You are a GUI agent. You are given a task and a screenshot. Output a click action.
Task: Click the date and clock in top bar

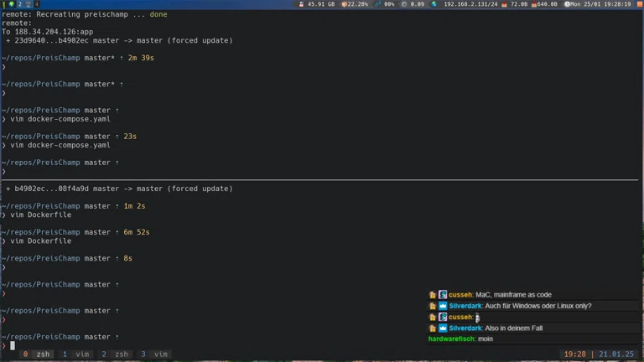[602, 4]
